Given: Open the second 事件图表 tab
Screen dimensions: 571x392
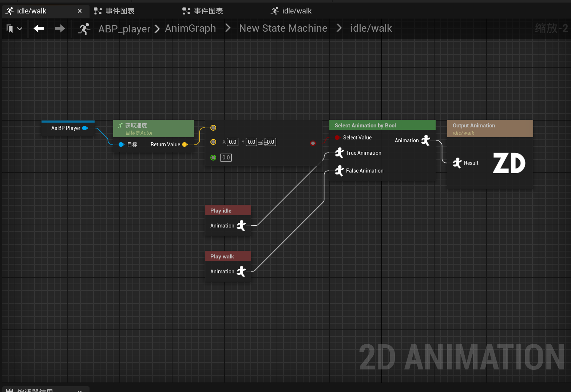Looking at the screenshot, I should point(203,11).
